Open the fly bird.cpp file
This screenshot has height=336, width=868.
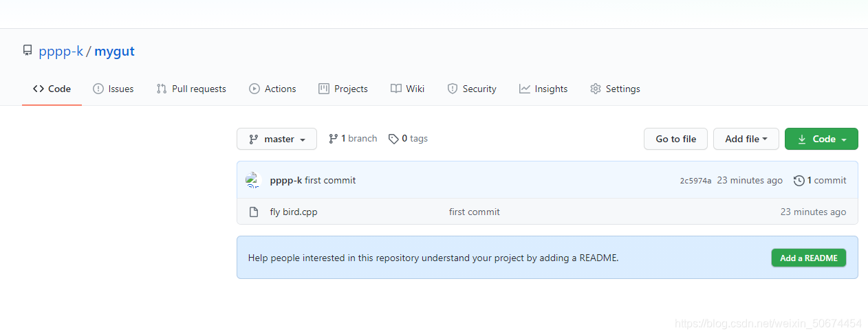point(294,212)
